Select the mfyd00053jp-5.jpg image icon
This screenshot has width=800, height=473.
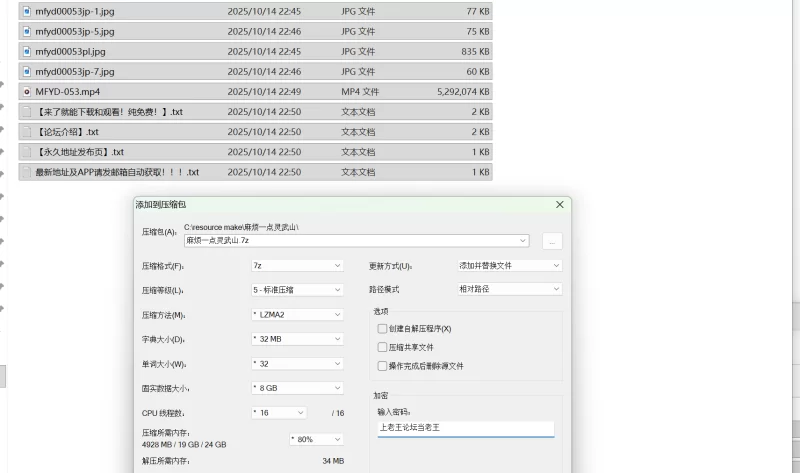(x=27, y=31)
